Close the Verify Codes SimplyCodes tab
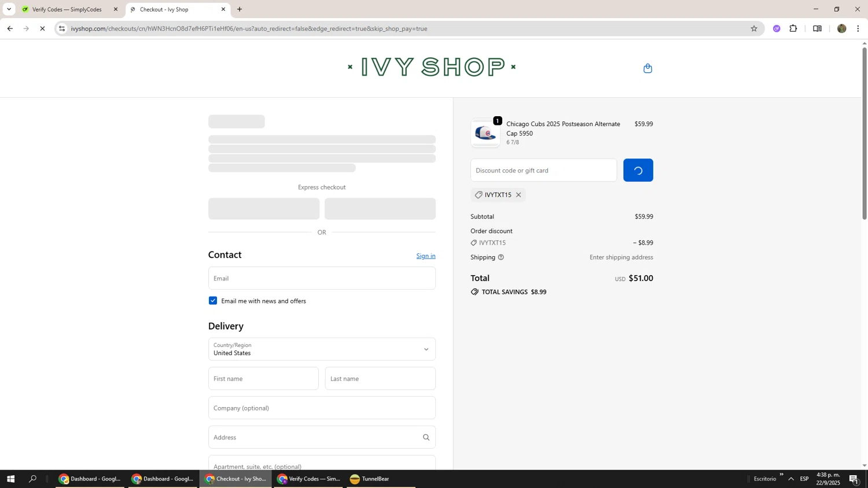The image size is (868, 488). tap(116, 9)
